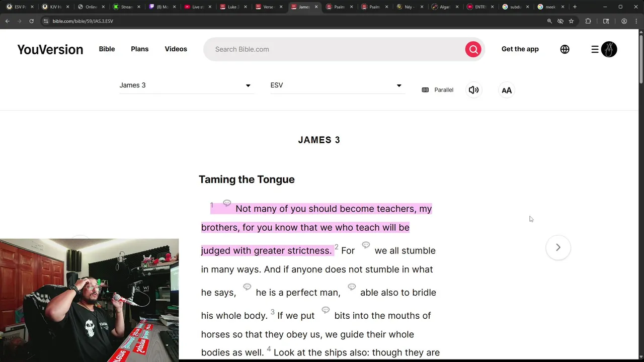Click the JAMES 3 chapter title
This screenshot has height=362, width=644.
tap(319, 140)
